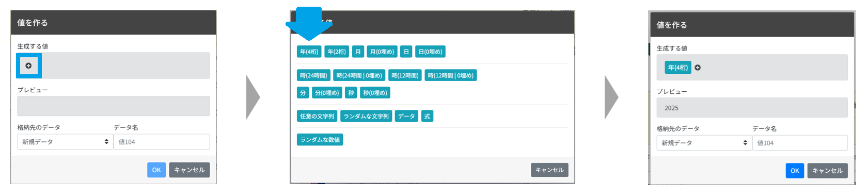Confirm with OK in right dialog
The image size is (868, 196).
795,171
